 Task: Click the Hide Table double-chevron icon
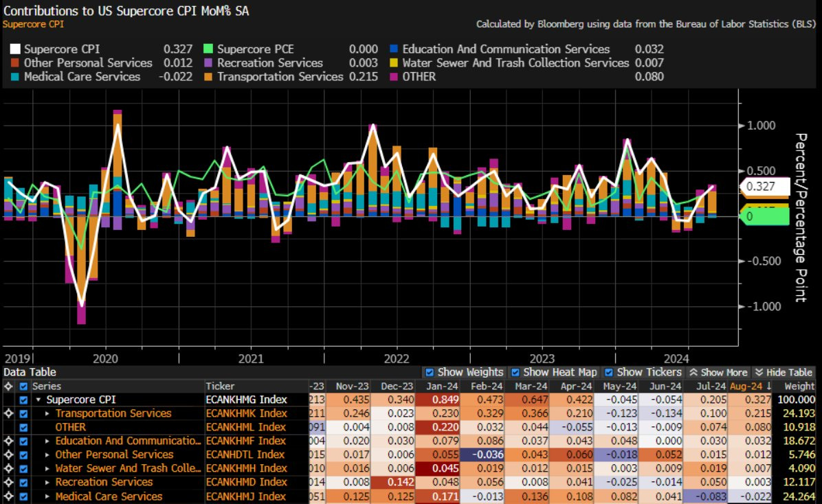click(x=759, y=372)
